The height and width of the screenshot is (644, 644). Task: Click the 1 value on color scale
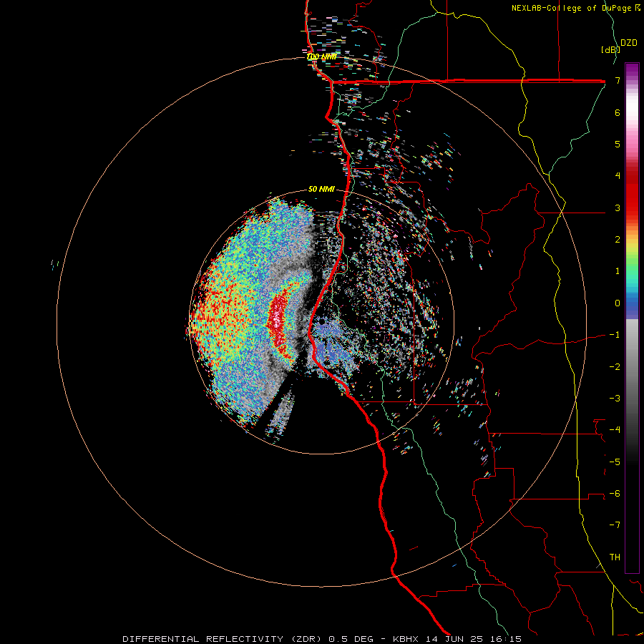[618, 271]
